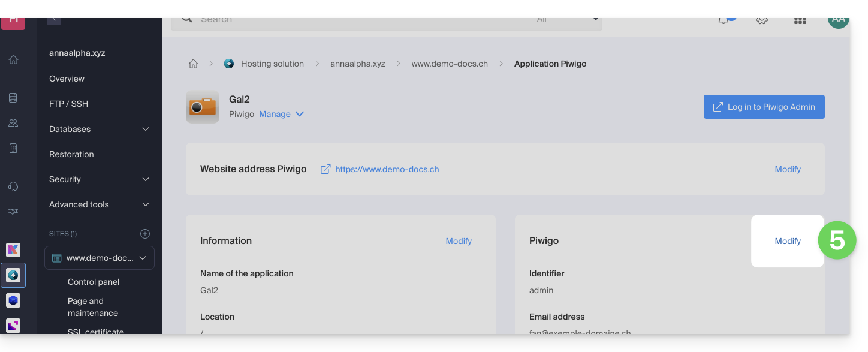Click the Piwigo camera app thumbnail
This screenshot has height=352, width=868.
(202, 107)
